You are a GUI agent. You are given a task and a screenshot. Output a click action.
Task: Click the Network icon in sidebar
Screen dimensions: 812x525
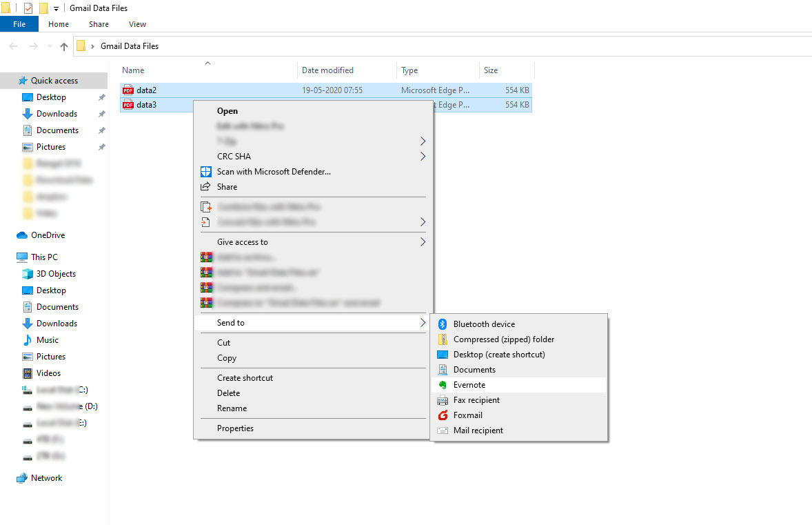tap(22, 478)
